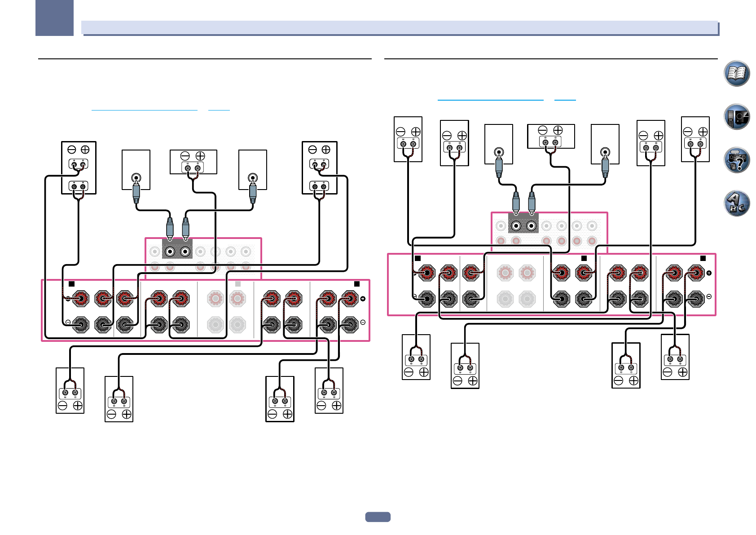This screenshot has height=535, width=756.
Task: Open the question mark help icon
Action: tap(737, 160)
